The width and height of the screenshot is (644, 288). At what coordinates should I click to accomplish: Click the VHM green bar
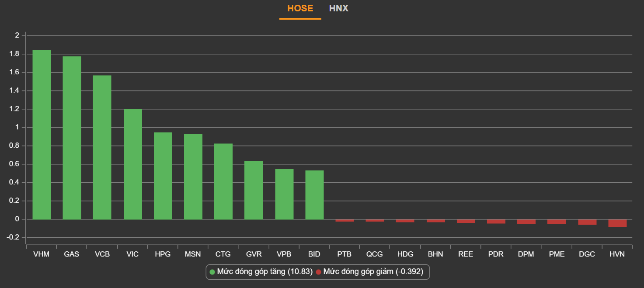coord(42,135)
